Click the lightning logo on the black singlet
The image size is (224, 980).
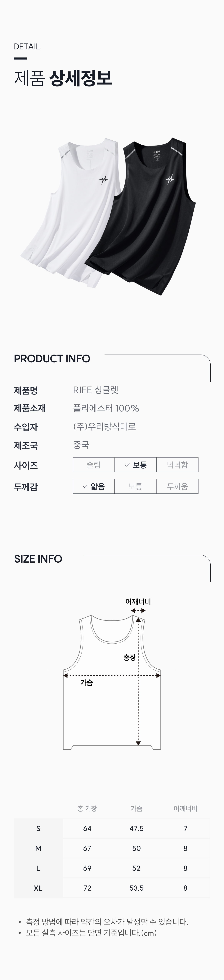pyautogui.click(x=170, y=179)
